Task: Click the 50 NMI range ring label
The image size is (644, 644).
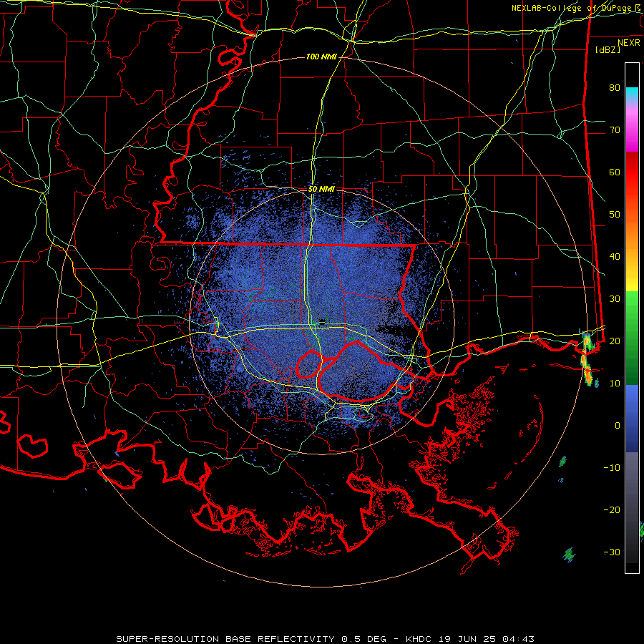Action: pos(321,190)
